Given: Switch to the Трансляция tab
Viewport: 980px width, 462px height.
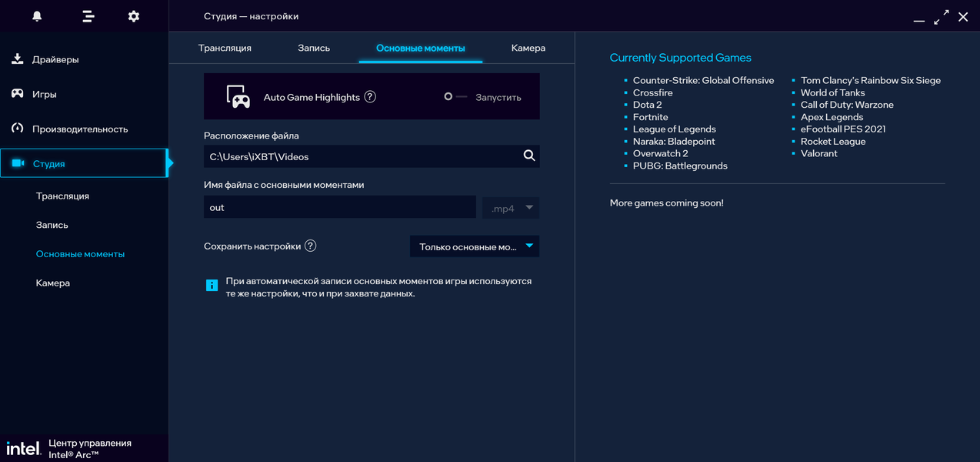Looking at the screenshot, I should point(225,48).
